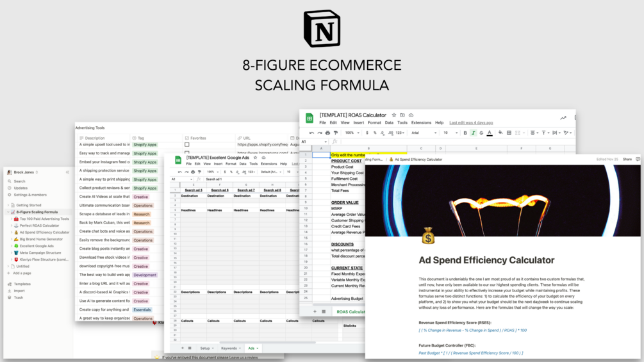Image resolution: width=644 pixels, height=362 pixels.
Task: Open Format menu in ROAS Calculator
Action: click(374, 123)
